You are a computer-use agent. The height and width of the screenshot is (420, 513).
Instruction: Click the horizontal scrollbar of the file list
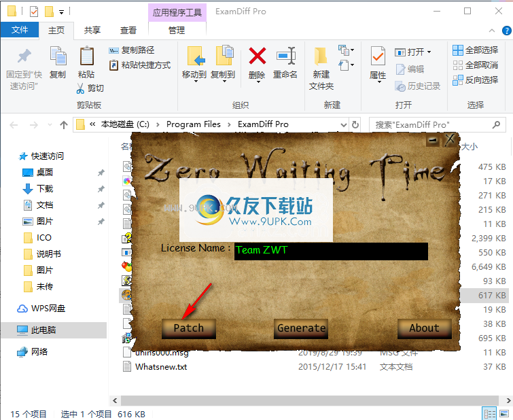(x=310, y=400)
